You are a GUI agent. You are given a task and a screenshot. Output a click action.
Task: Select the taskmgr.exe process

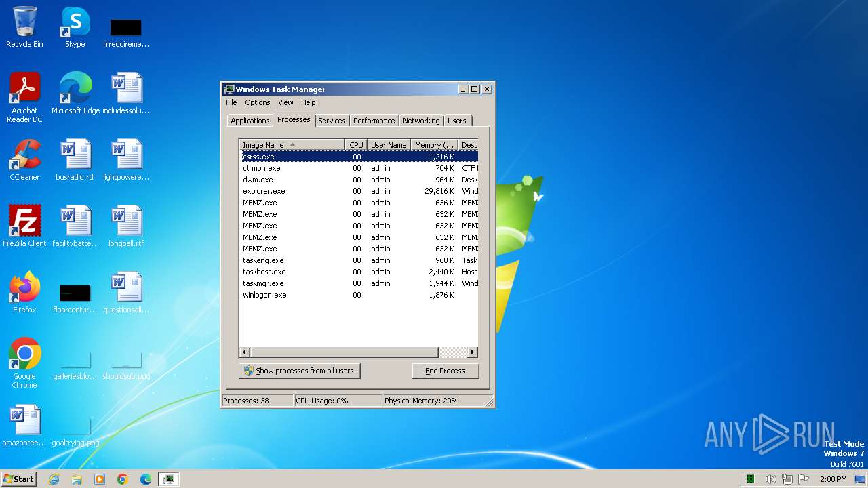click(x=359, y=283)
